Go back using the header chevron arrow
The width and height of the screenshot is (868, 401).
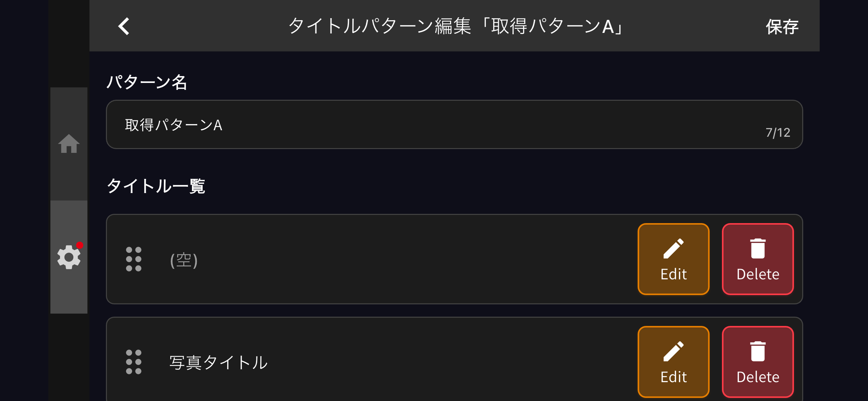click(x=124, y=26)
